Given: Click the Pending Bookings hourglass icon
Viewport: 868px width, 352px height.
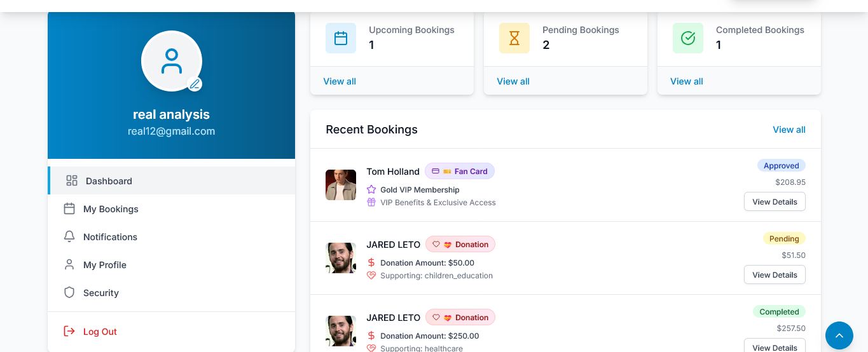Looking at the screenshot, I should 514,38.
